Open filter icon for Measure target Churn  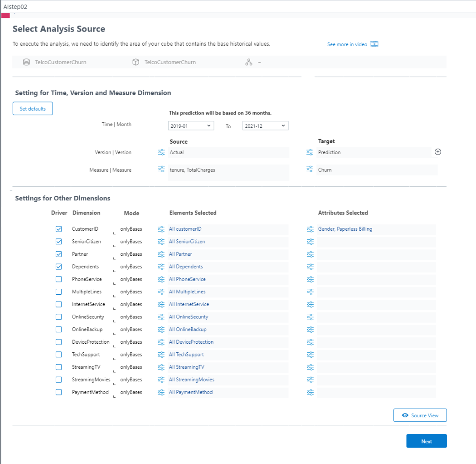[x=310, y=169]
